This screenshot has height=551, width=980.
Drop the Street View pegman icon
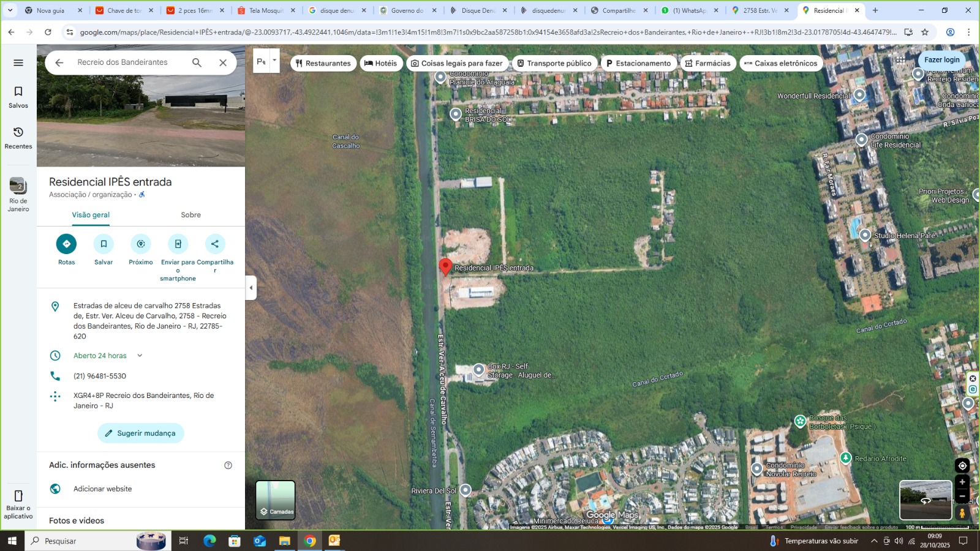click(962, 513)
